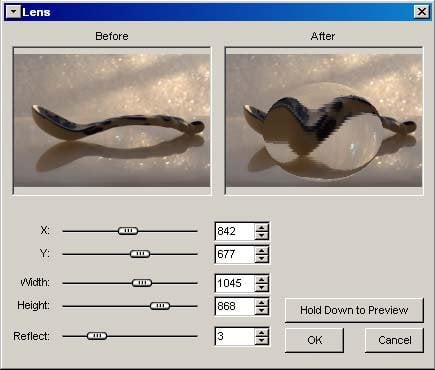The image size is (435, 370).
Task: Click the Reflect slider handle
Action: (x=97, y=336)
